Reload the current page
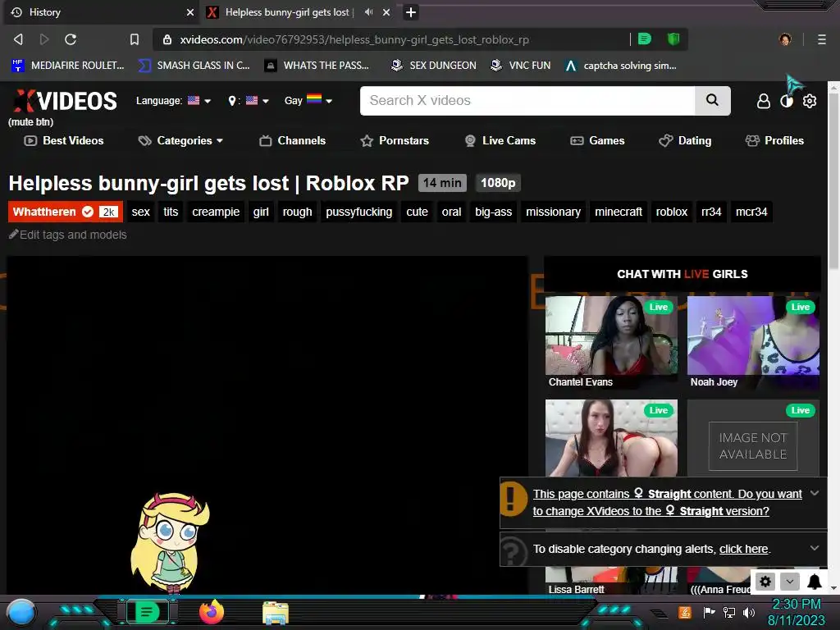 click(x=71, y=39)
